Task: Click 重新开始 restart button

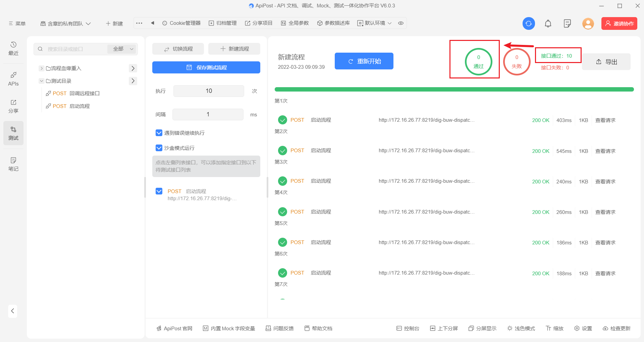Action: click(364, 61)
